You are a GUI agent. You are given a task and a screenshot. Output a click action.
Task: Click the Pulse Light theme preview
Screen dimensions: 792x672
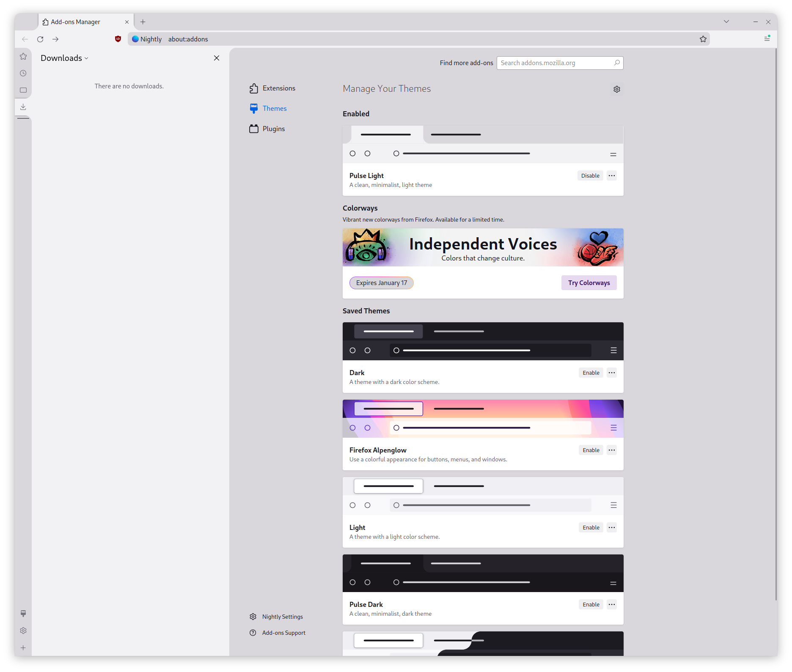pos(483,144)
